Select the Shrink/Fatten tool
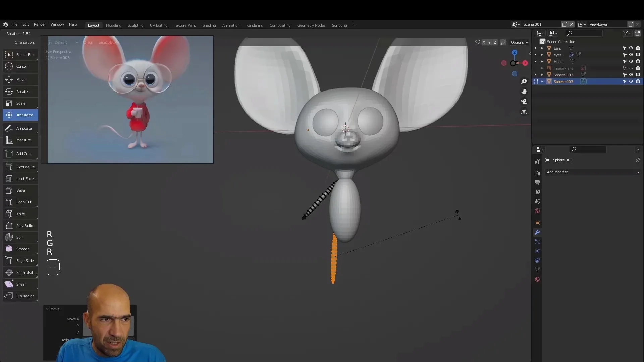Viewport: 644px width, 362px height. click(20, 273)
